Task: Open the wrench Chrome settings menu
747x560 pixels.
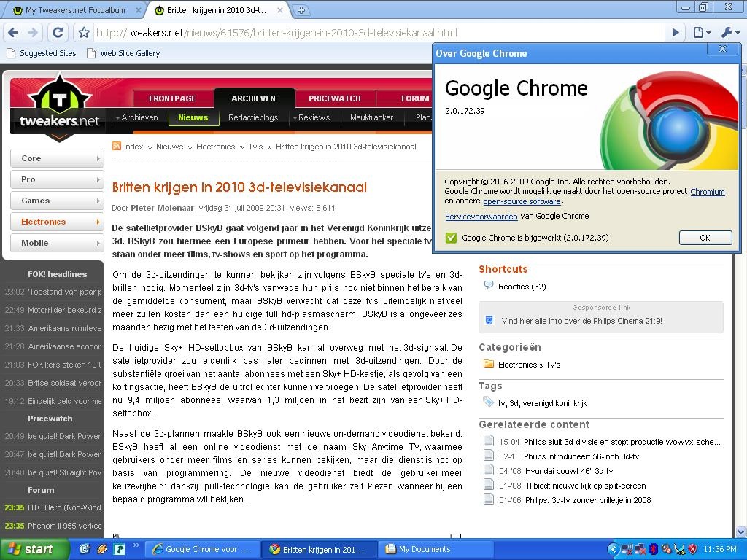Action: click(x=730, y=32)
